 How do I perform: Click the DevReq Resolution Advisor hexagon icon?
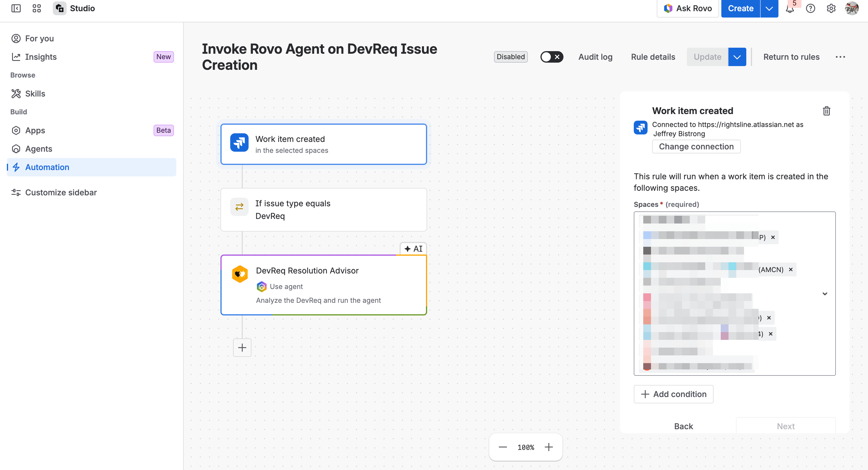(240, 274)
